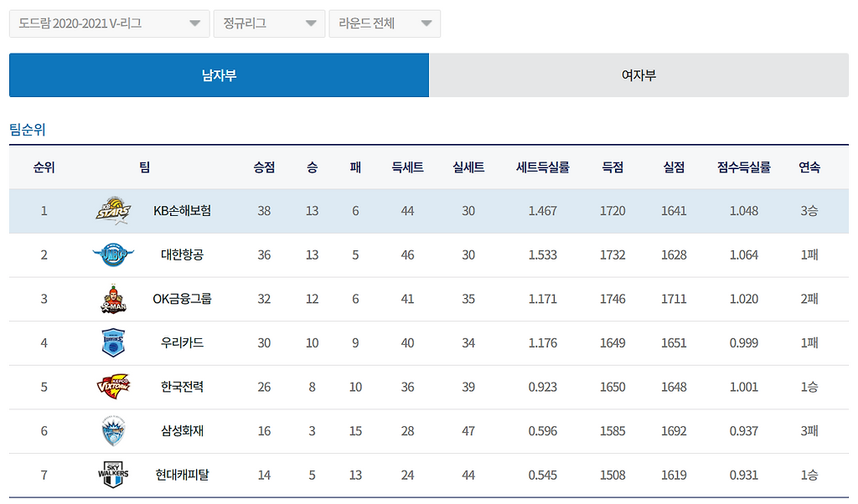Click the 패 column header

point(355,167)
